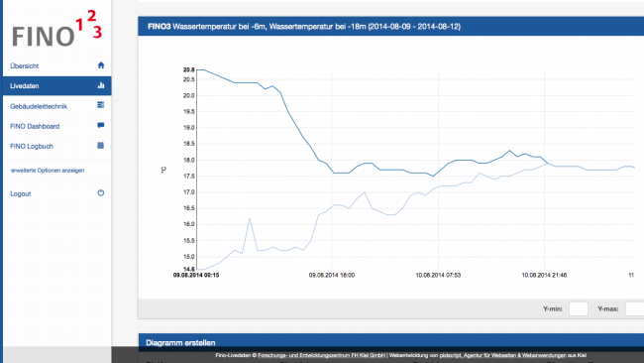Click the FINO 123 logo

click(56, 28)
